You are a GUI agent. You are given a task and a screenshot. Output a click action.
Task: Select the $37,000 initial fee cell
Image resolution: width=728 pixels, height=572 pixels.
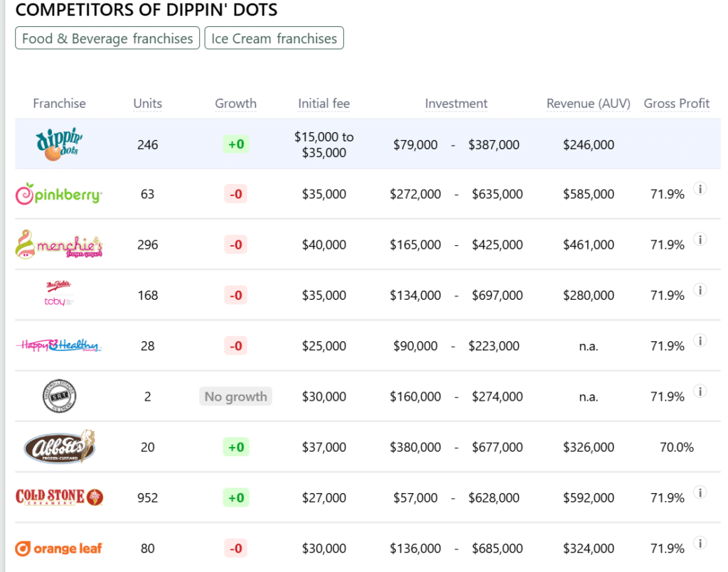[x=324, y=447]
